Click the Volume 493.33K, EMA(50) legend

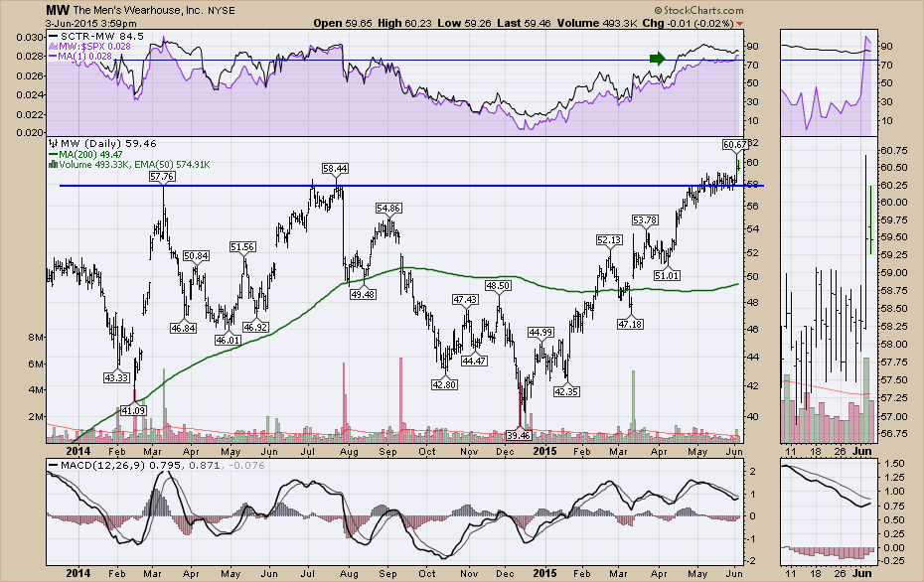[129, 165]
